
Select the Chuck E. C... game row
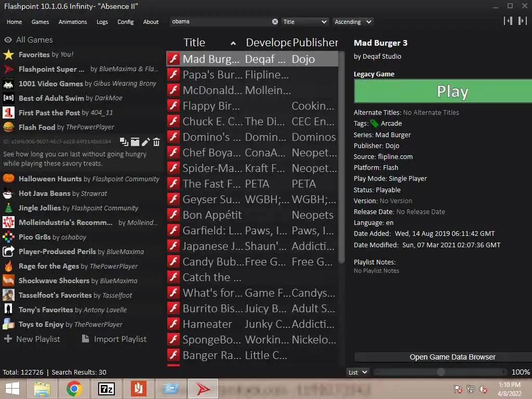click(x=252, y=121)
